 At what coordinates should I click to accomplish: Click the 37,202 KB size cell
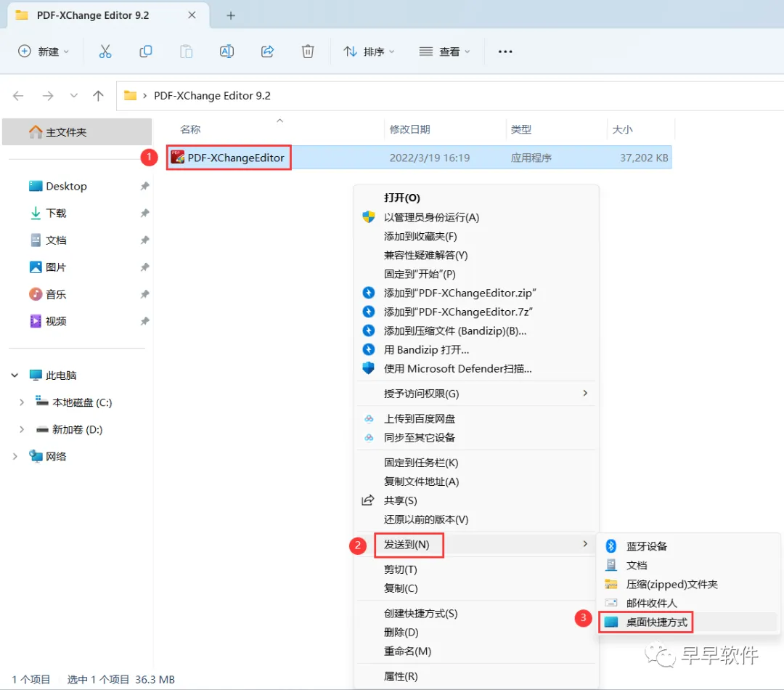(643, 158)
